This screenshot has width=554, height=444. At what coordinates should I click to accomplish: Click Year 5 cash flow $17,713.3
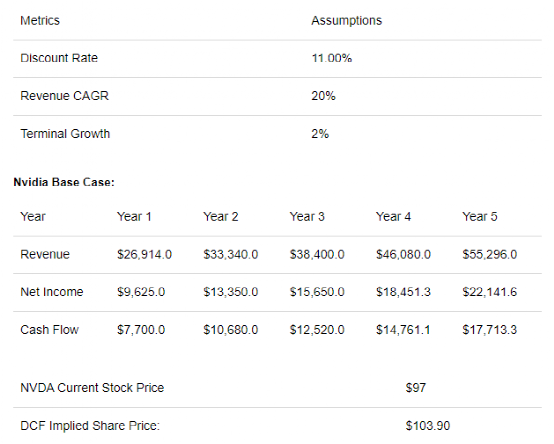click(490, 330)
